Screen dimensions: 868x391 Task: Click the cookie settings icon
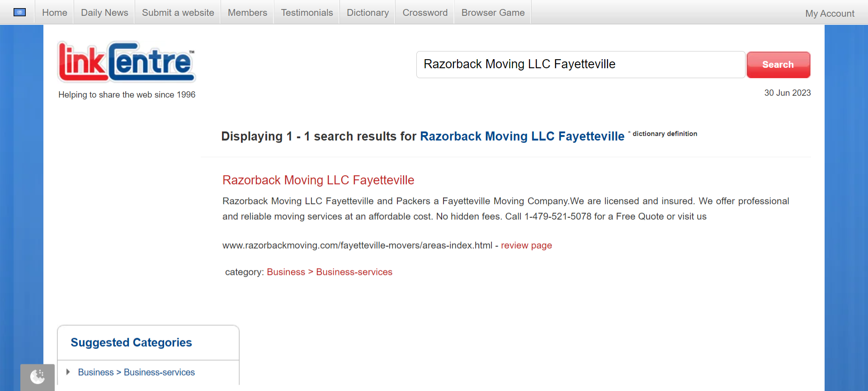tap(38, 377)
